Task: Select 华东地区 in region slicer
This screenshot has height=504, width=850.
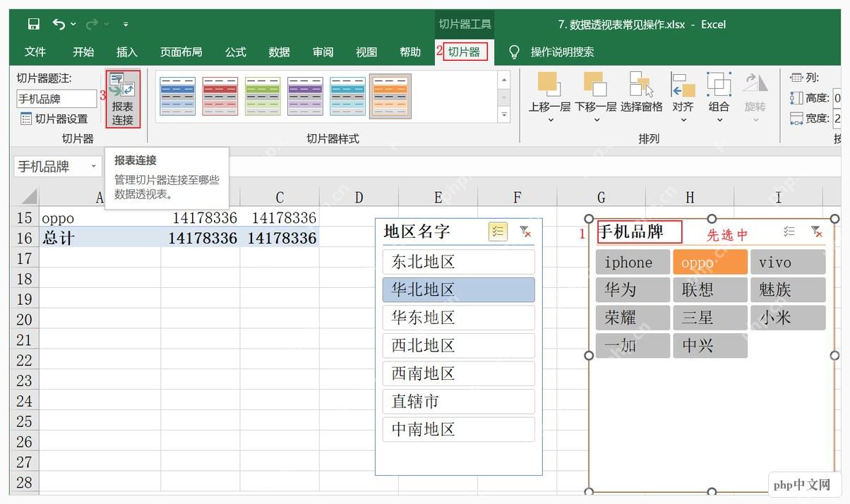Action: pos(459,318)
